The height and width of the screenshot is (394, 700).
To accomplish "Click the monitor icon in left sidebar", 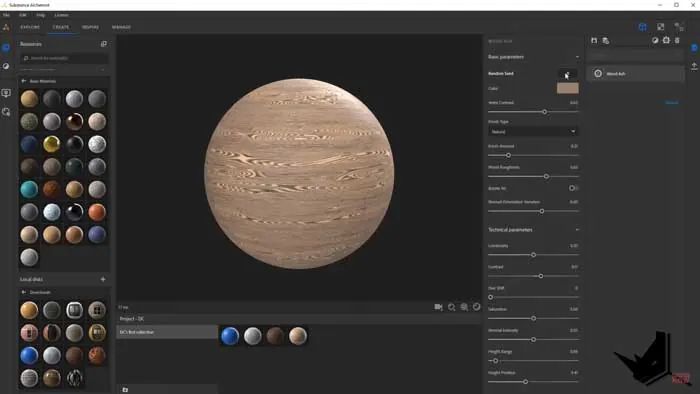I will (x=6, y=93).
